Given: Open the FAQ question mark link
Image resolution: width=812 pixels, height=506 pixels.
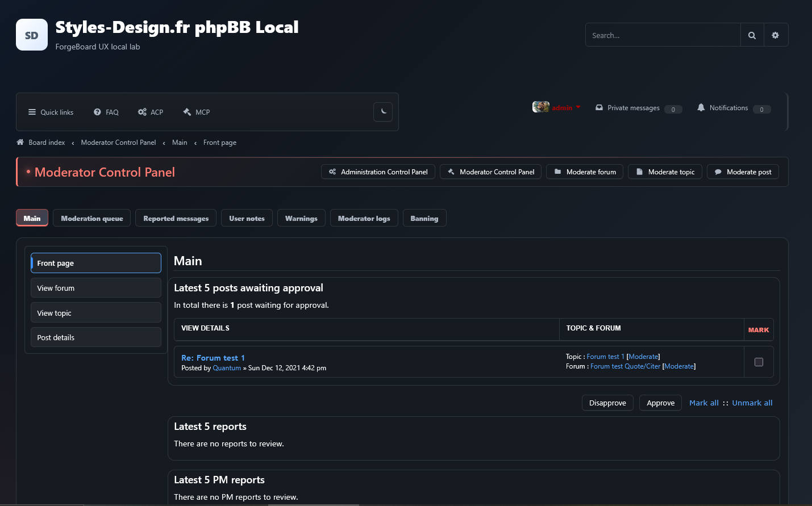Looking at the screenshot, I should coord(106,112).
